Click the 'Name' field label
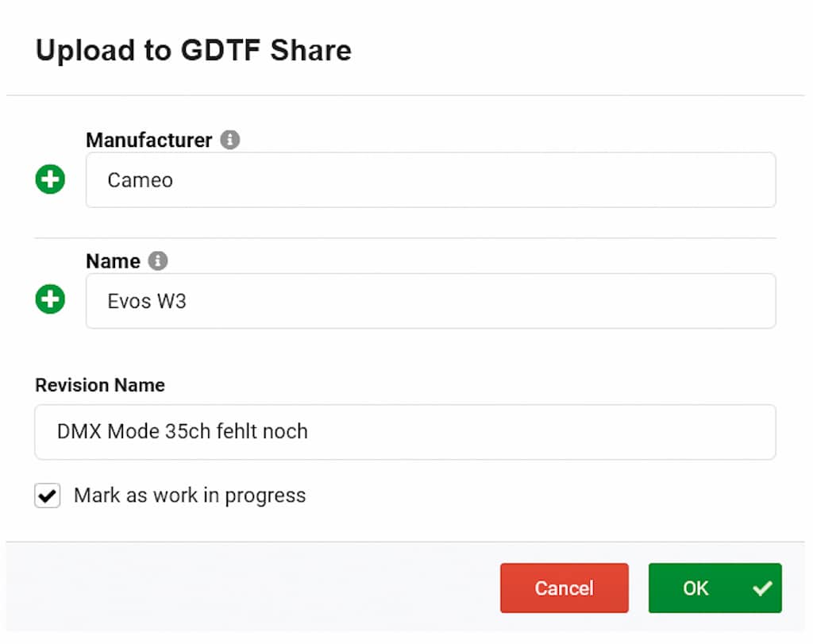This screenshot has height=644, width=813. [x=113, y=261]
